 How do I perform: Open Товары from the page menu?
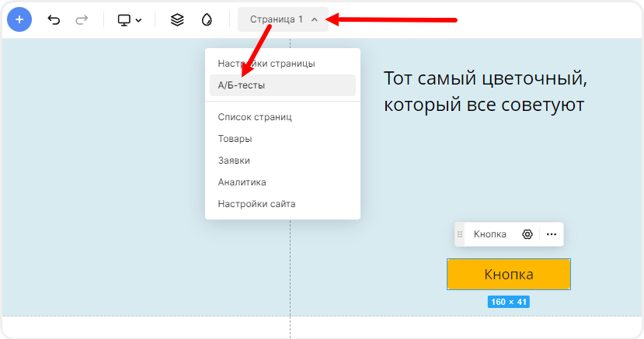click(283, 139)
